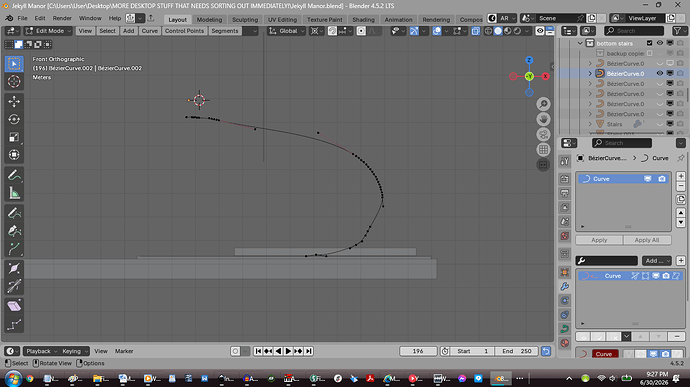Pin the properties editor context
The height and width of the screenshot is (387, 690).
(681, 158)
